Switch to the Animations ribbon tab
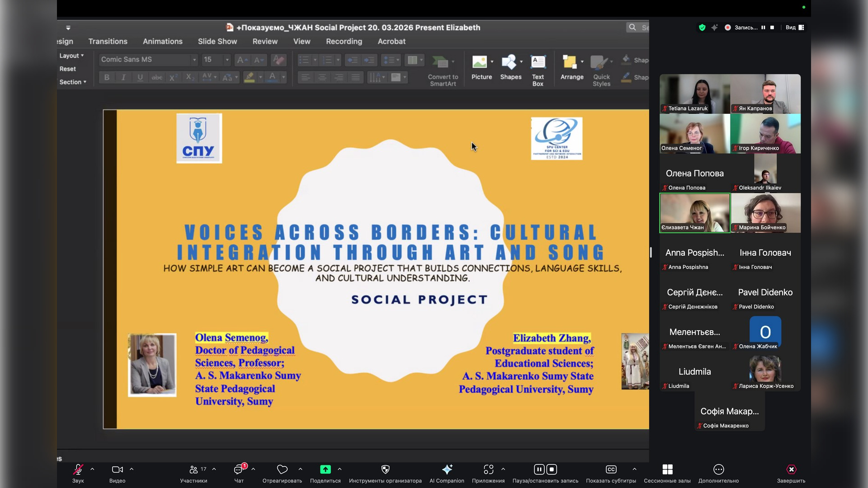This screenshot has height=488, width=868. tap(162, 41)
